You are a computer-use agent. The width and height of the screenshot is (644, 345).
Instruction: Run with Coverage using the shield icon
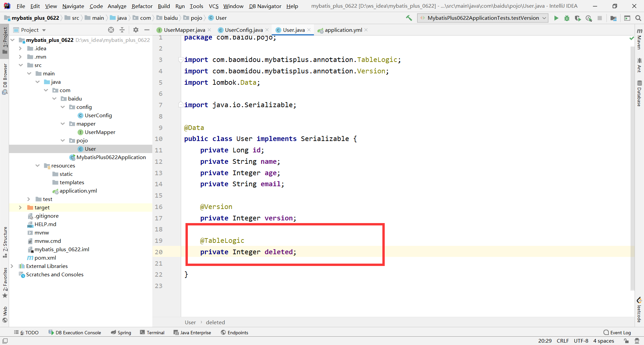[578, 18]
